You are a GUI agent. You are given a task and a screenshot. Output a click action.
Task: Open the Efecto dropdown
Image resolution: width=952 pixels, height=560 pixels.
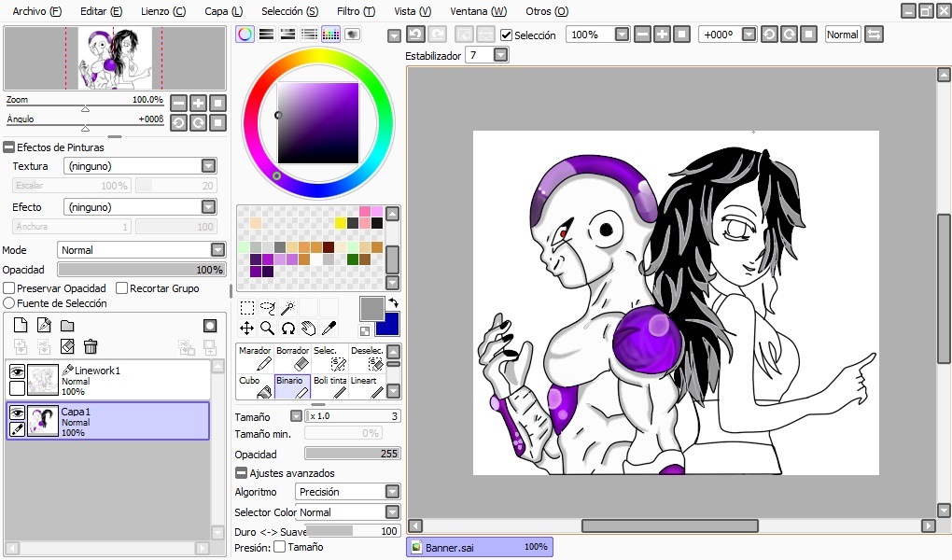[208, 207]
